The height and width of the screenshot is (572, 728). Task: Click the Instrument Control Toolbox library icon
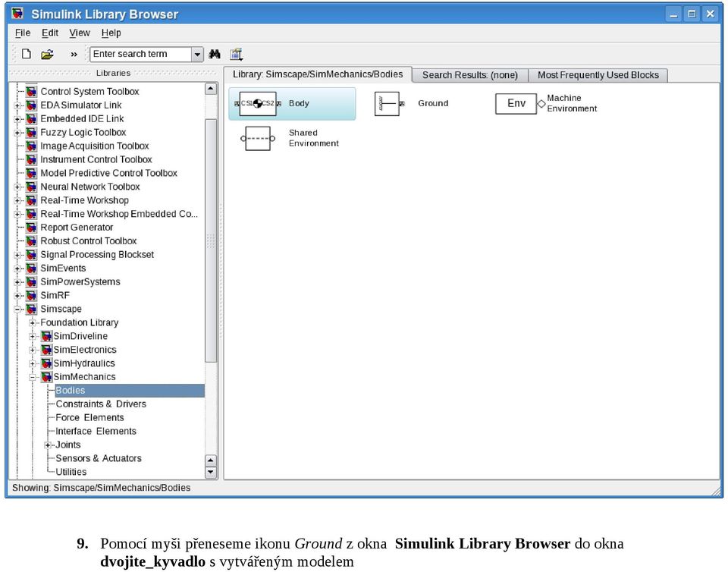(x=31, y=159)
